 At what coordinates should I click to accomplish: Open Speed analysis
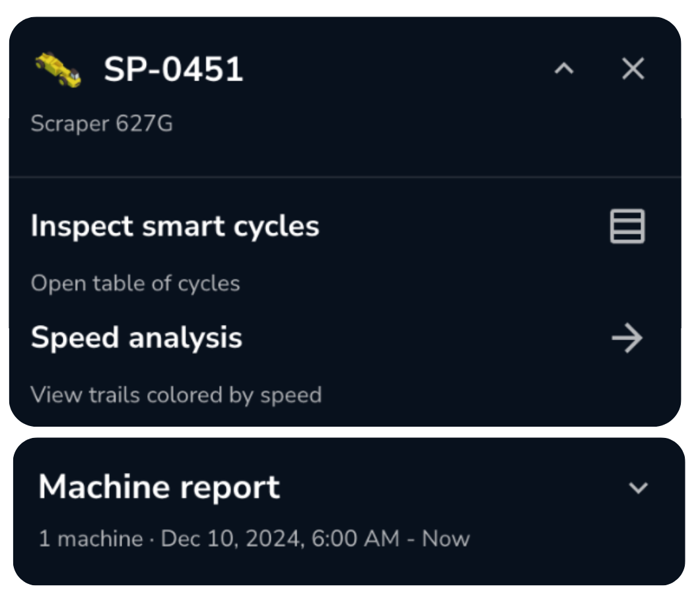pyautogui.click(x=137, y=338)
